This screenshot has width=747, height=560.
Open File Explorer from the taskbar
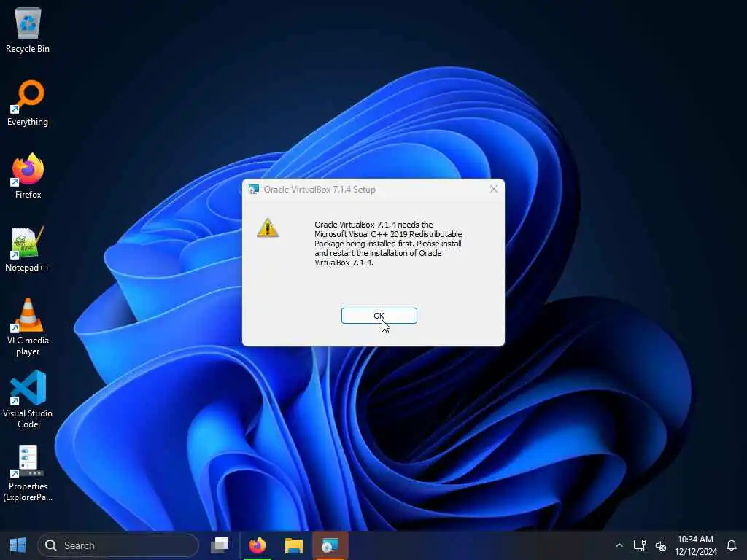pyautogui.click(x=294, y=545)
